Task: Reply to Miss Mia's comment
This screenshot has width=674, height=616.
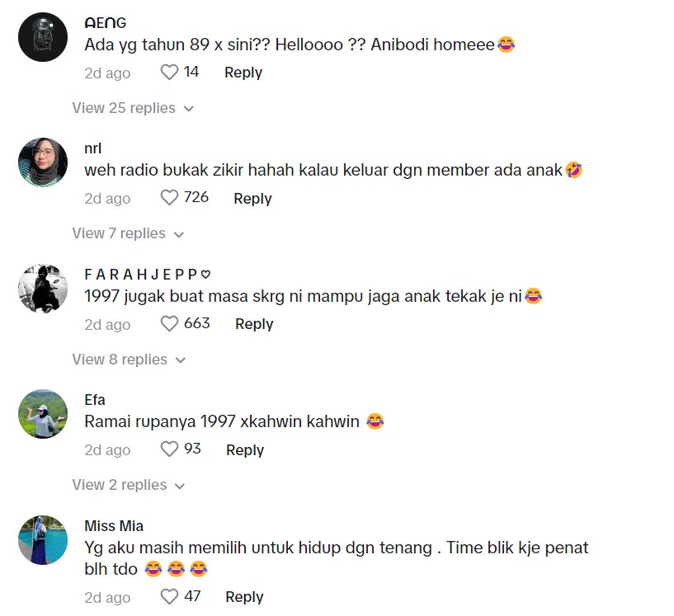Action: click(x=244, y=597)
